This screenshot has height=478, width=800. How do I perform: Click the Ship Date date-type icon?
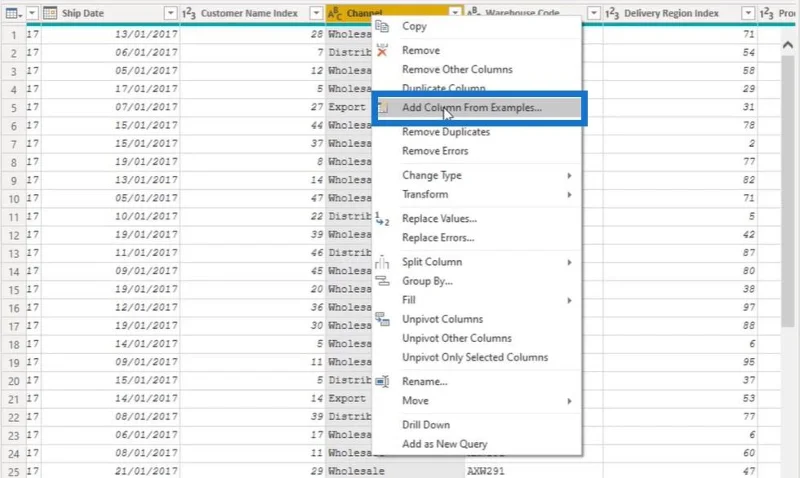50,13
